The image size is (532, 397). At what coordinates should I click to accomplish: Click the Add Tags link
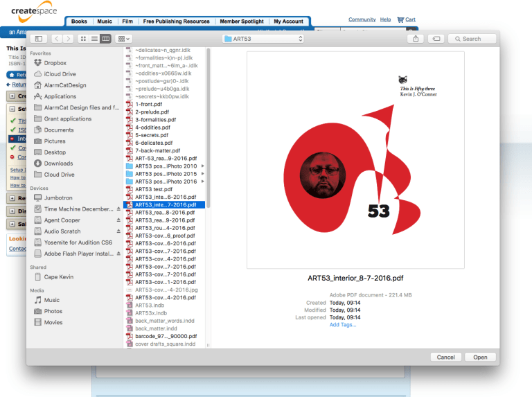tap(342, 325)
